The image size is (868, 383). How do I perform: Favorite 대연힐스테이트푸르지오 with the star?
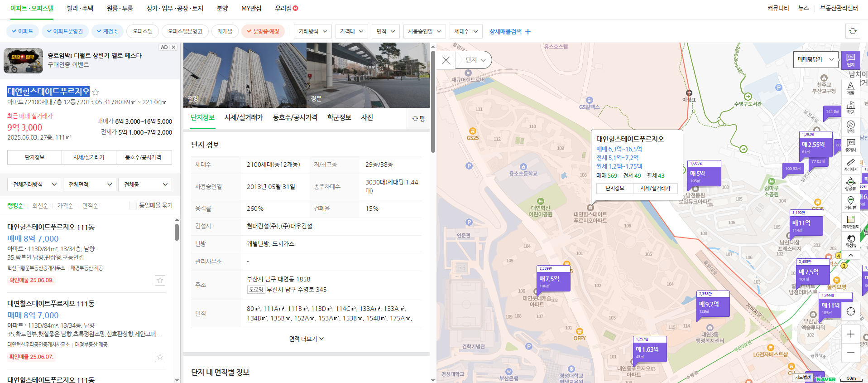[96, 92]
